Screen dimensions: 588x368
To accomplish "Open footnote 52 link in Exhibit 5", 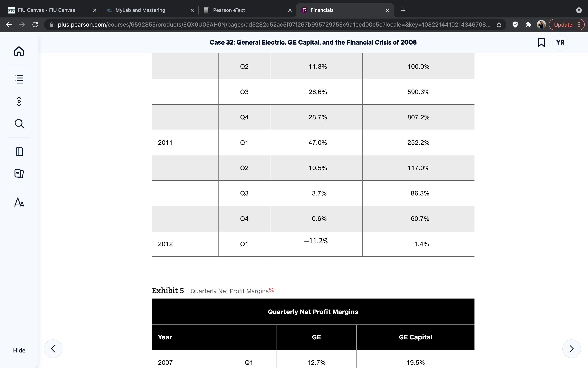I will (x=272, y=290).
